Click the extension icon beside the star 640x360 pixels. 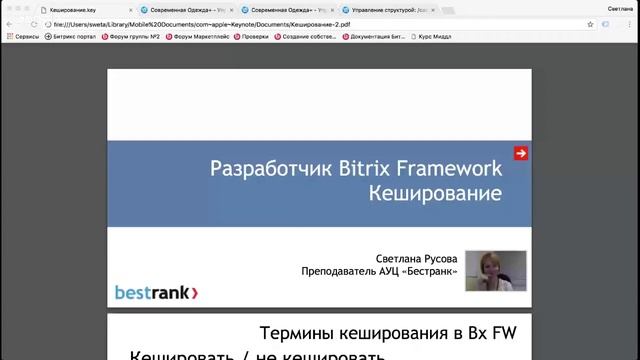[x=606, y=24]
